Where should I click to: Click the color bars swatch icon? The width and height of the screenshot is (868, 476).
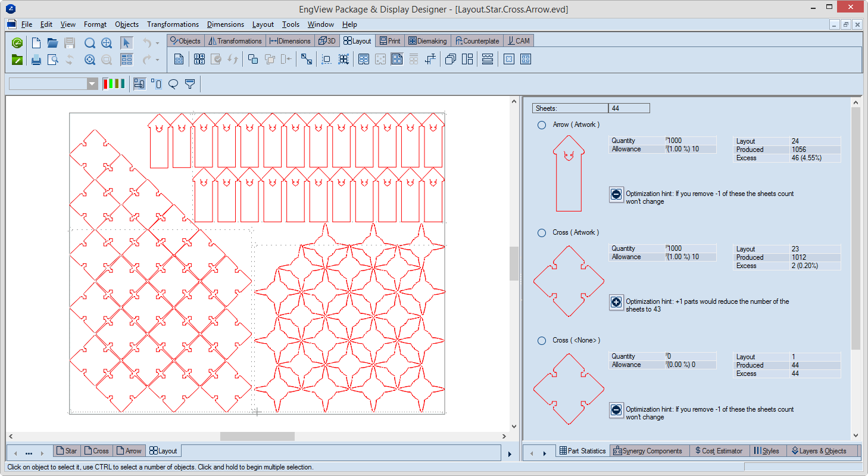pos(114,84)
